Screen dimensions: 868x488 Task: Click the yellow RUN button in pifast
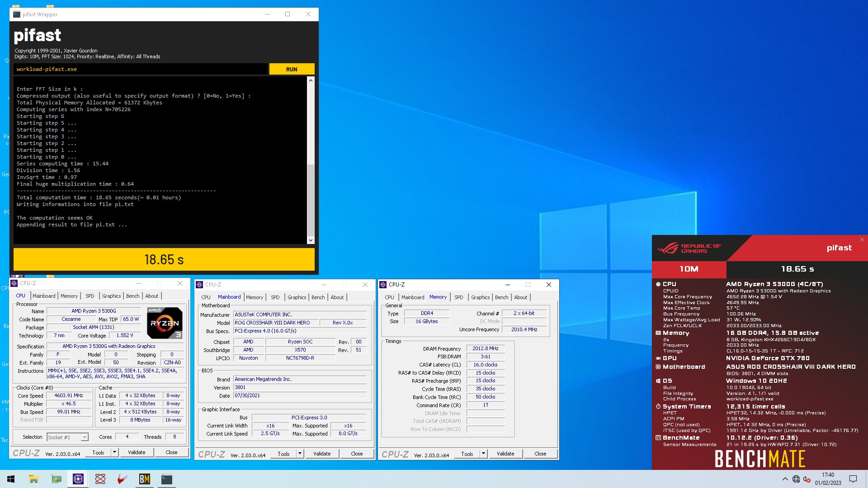point(292,69)
